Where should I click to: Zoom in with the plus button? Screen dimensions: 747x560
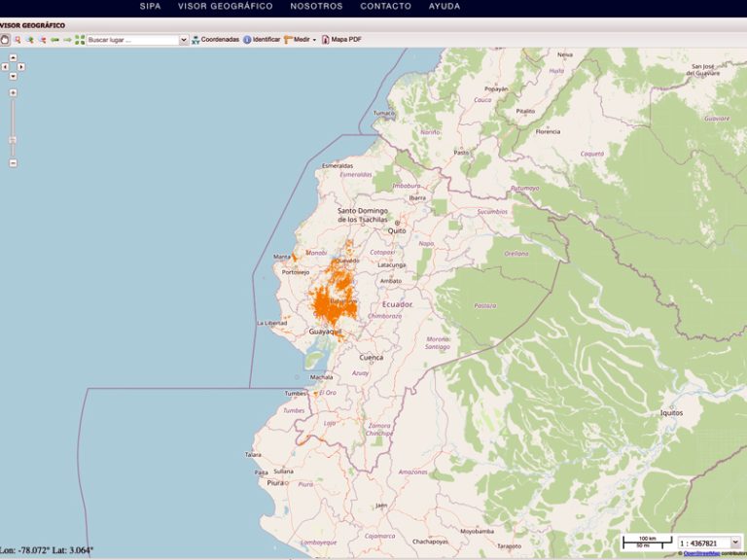[x=13, y=93]
